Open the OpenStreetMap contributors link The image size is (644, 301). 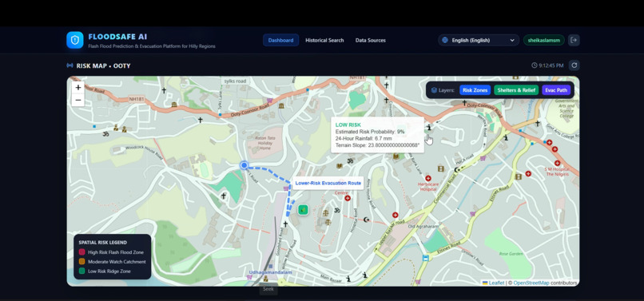click(531, 283)
